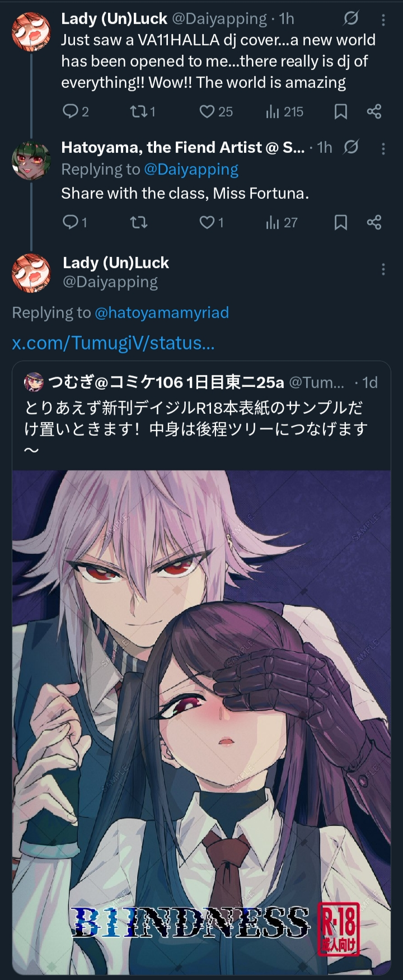Reply to Lady (Un)Luck's VA11HALLA tweet

[75, 111]
